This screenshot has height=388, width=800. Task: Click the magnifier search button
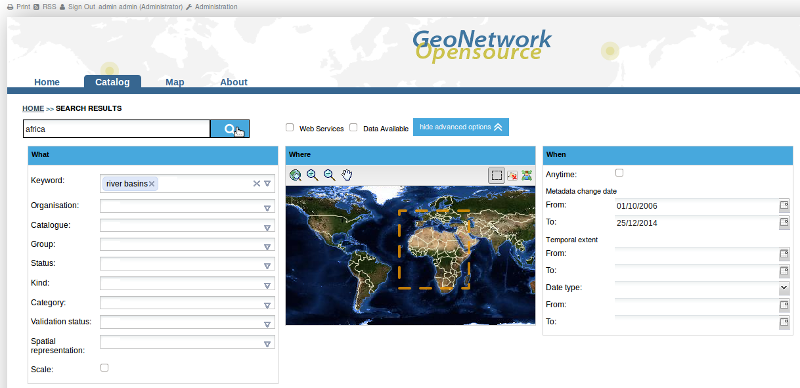(x=230, y=129)
